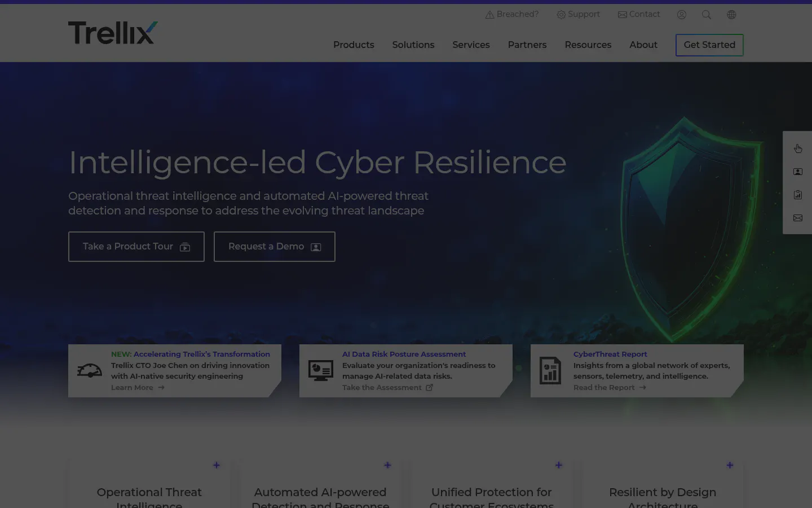Open the Breached? link

pyautogui.click(x=512, y=14)
